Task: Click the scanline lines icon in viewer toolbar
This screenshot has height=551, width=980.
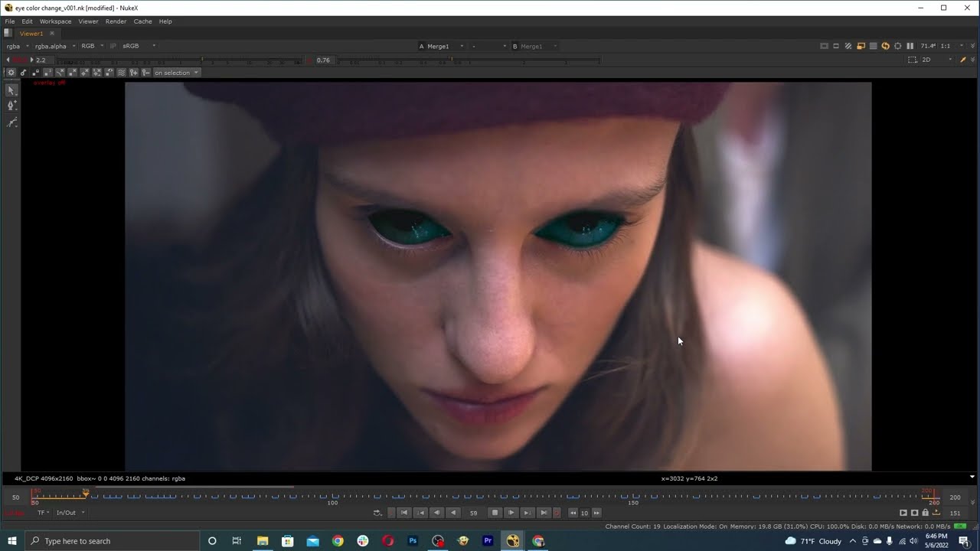Action: [x=874, y=46]
